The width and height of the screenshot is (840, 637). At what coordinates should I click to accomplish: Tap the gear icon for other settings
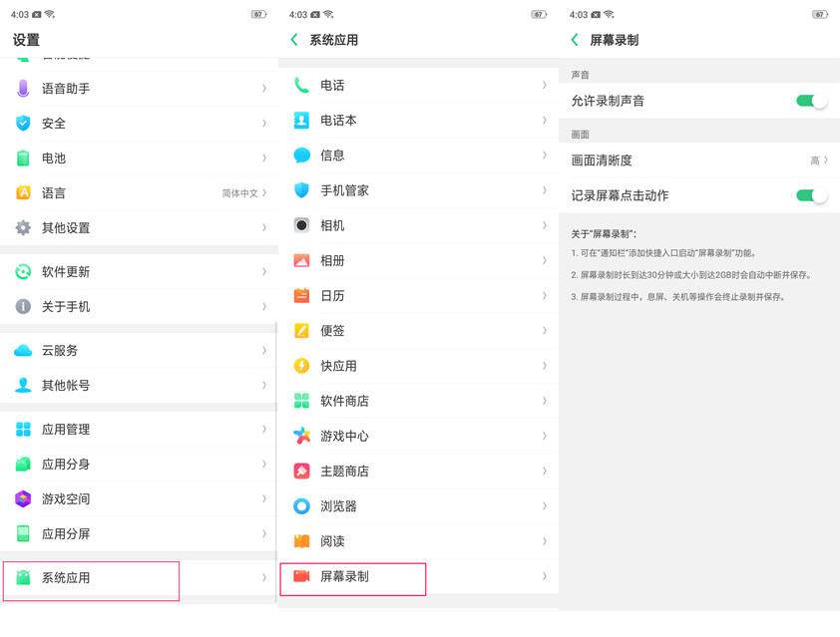(23, 227)
